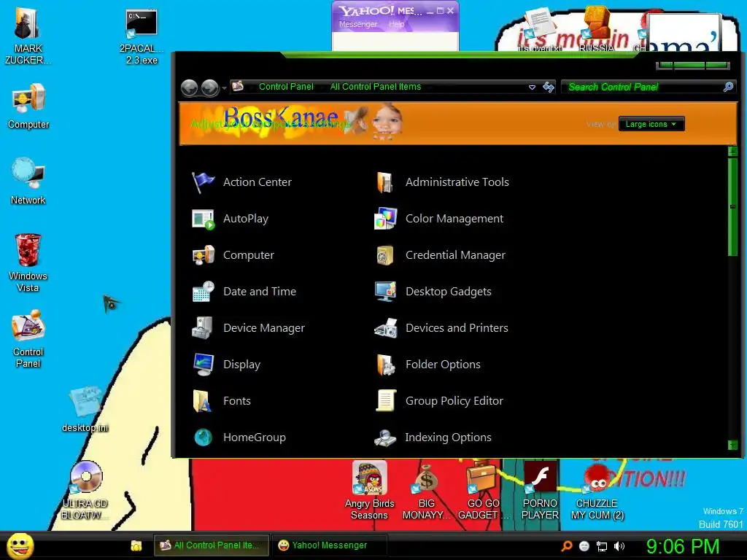Viewport: 747px width, 560px height.
Task: Open the Folder Options icon
Action: pyautogui.click(x=385, y=365)
